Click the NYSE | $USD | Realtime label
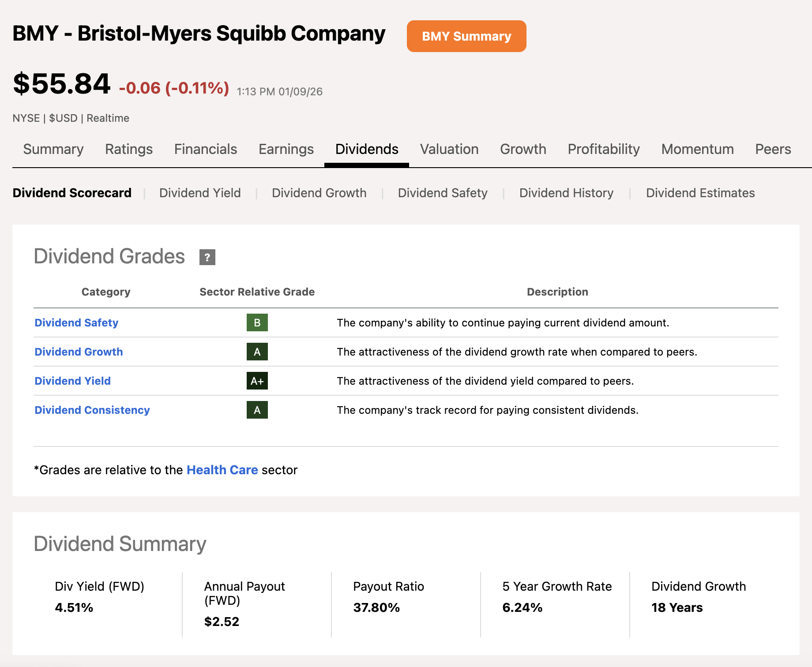This screenshot has height=667, width=812. [x=71, y=118]
